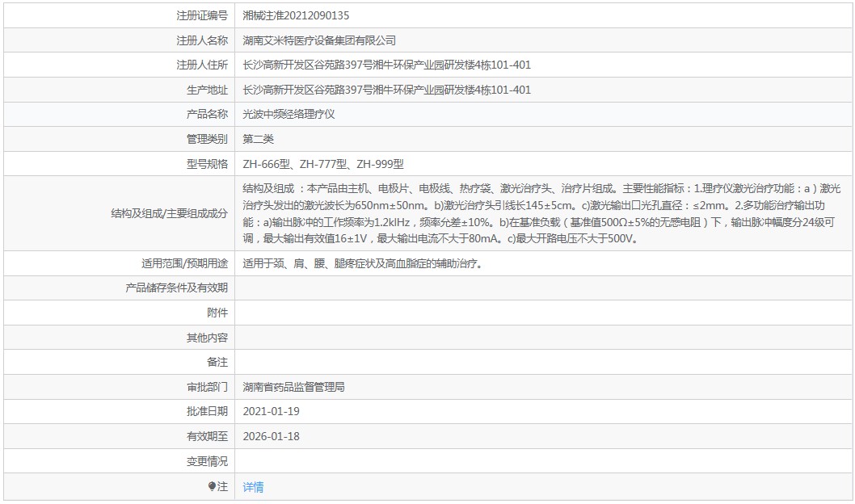Click the 注册人名称 label

pyautogui.click(x=202, y=40)
